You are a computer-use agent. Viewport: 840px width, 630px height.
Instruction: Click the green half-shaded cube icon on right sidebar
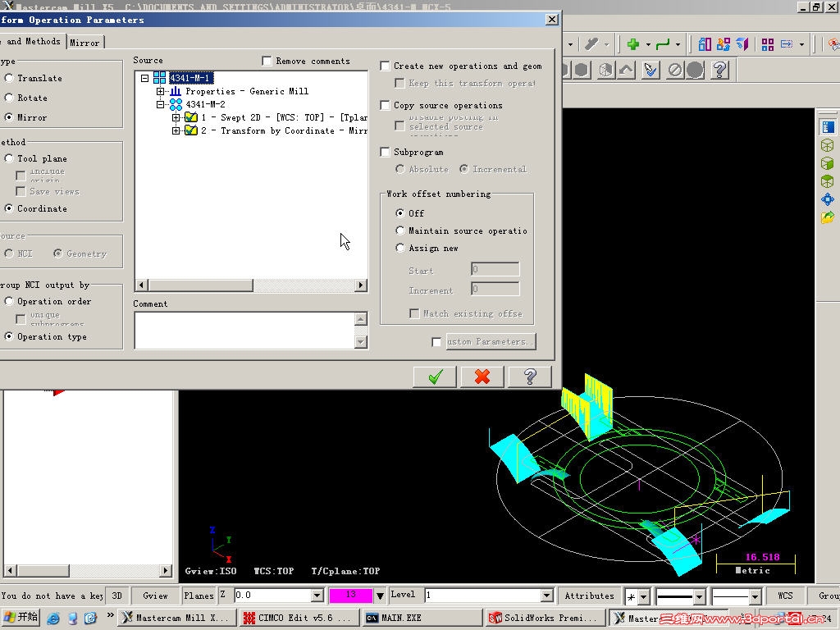[828, 181]
